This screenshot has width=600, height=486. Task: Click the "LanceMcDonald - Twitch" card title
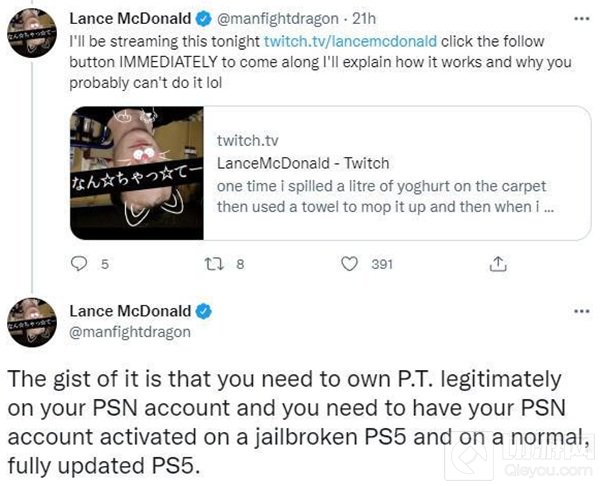tap(290, 162)
